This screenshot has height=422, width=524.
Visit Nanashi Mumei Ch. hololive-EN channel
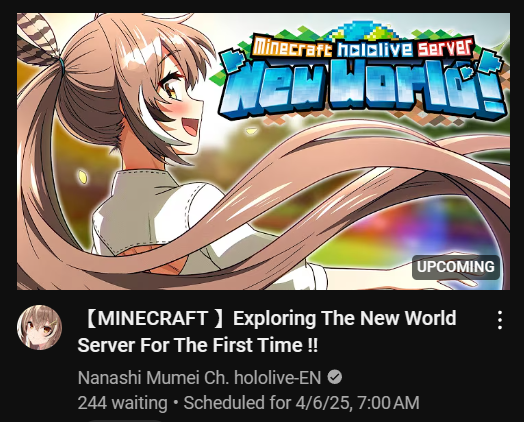[199, 378]
